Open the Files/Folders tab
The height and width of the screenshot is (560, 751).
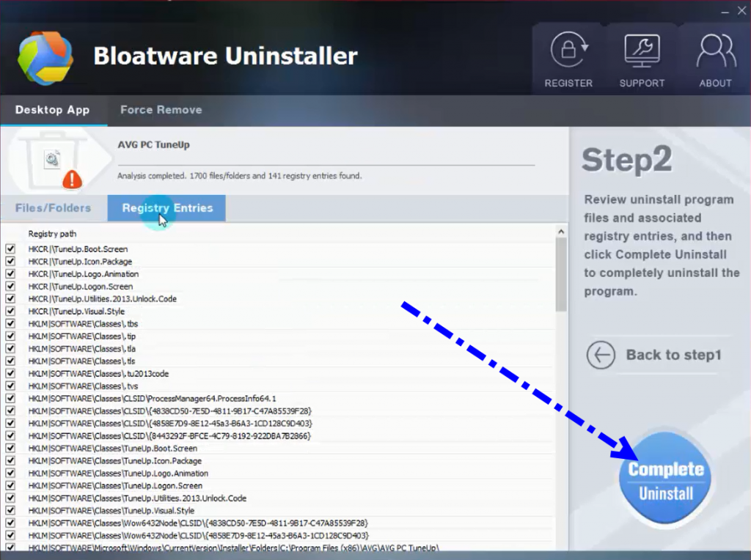pyautogui.click(x=53, y=207)
